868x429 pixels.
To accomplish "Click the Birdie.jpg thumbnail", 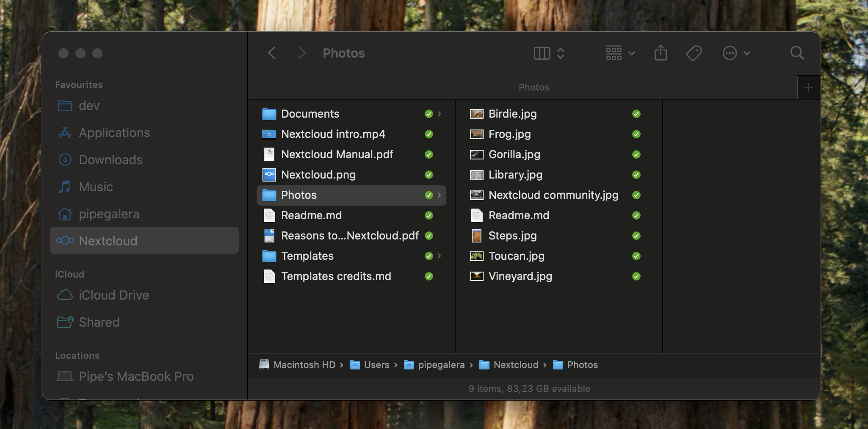I will tap(476, 114).
